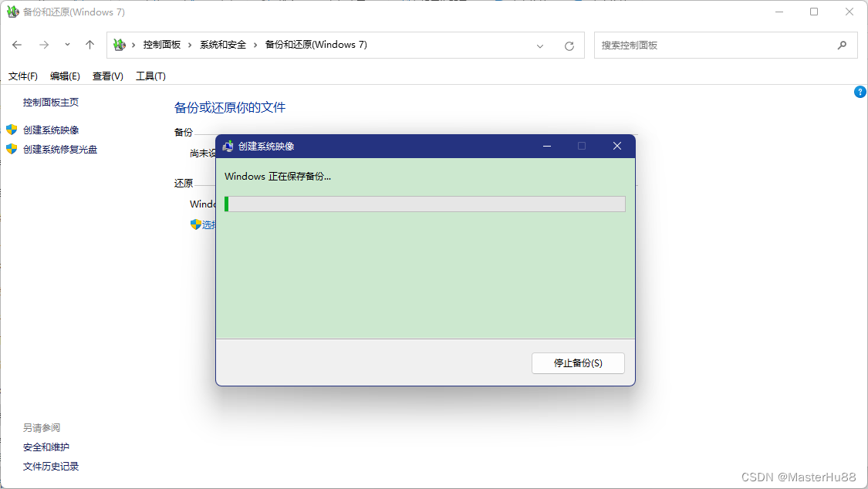Expand the address bar history dropdown

tap(540, 46)
